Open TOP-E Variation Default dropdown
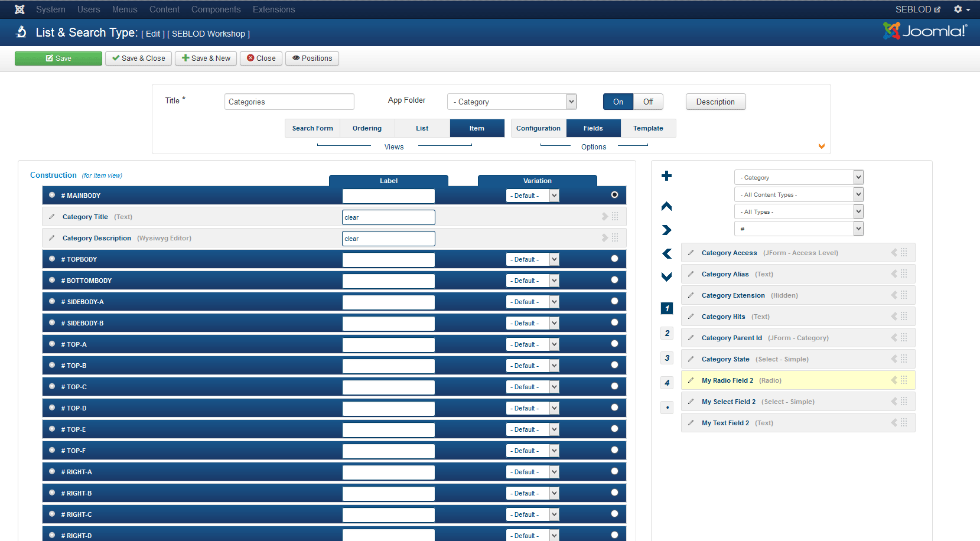Screen dimensions: 980x541 pos(533,429)
